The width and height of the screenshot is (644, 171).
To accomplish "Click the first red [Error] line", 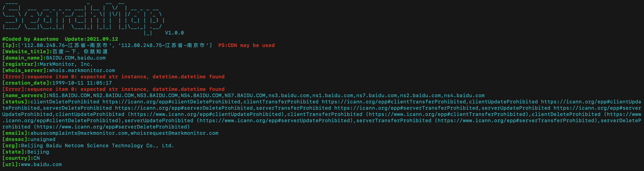I will click(x=113, y=77).
